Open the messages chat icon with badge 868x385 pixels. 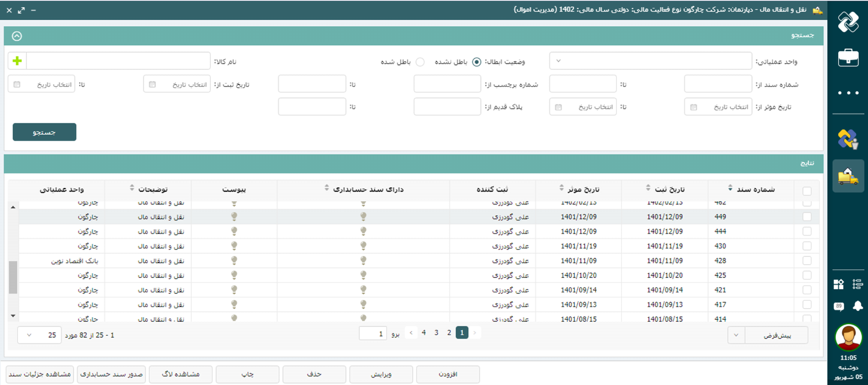click(x=839, y=306)
